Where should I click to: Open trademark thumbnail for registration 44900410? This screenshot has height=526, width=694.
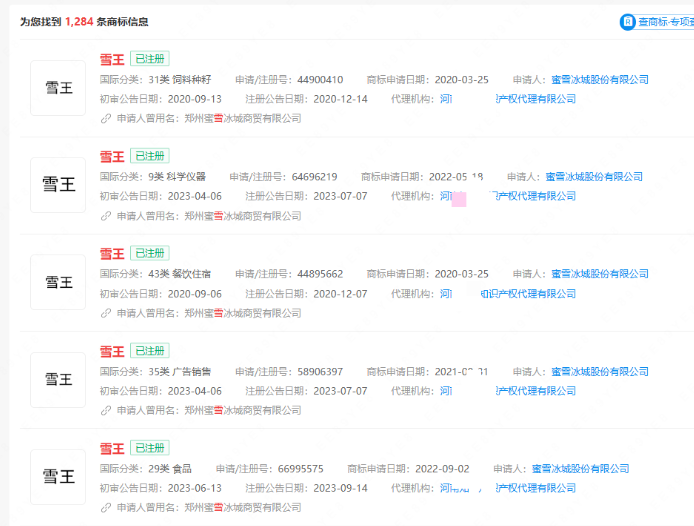click(x=58, y=88)
